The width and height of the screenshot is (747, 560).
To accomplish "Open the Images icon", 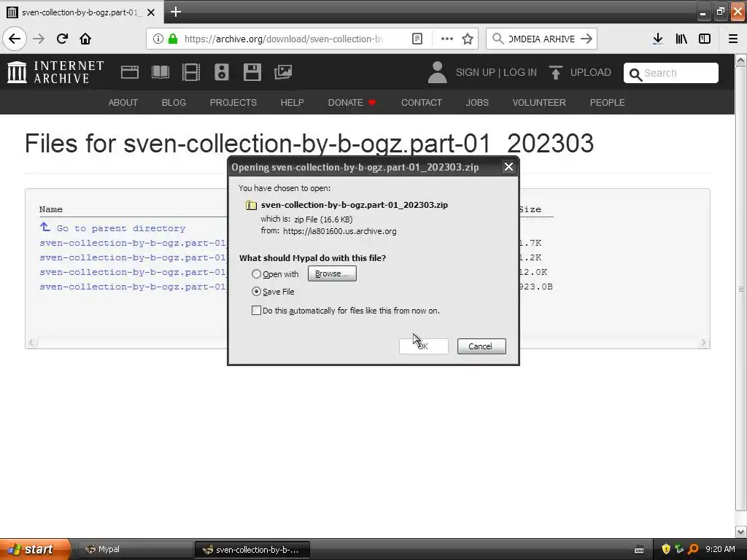I will pos(283,72).
